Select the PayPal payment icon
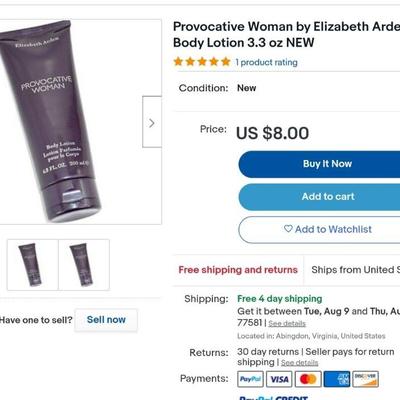Screen dimensions: 400x400 click(x=250, y=379)
